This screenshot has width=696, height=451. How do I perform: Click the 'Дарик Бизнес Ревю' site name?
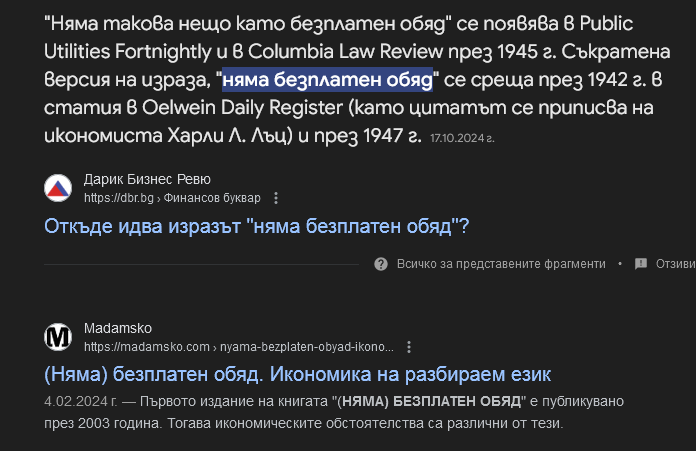click(x=148, y=180)
